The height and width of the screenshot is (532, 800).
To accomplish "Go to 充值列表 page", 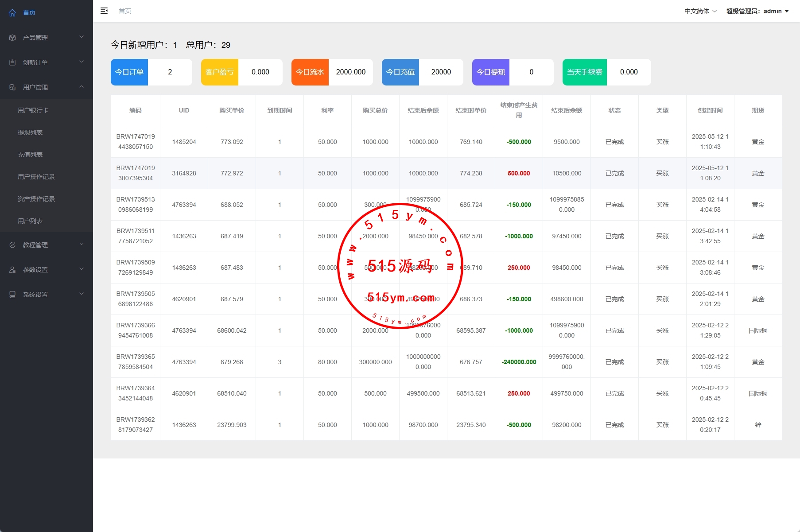I will [30, 155].
